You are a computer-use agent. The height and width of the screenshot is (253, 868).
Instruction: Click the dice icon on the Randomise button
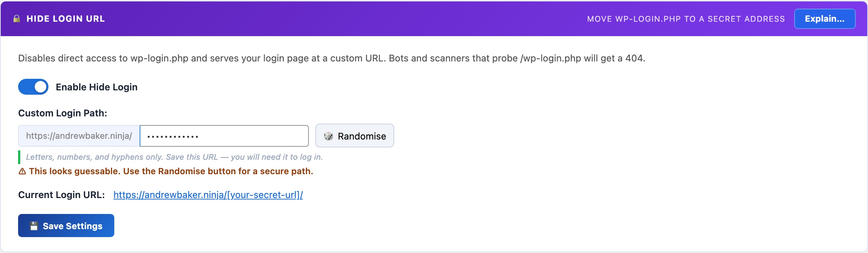[328, 136]
